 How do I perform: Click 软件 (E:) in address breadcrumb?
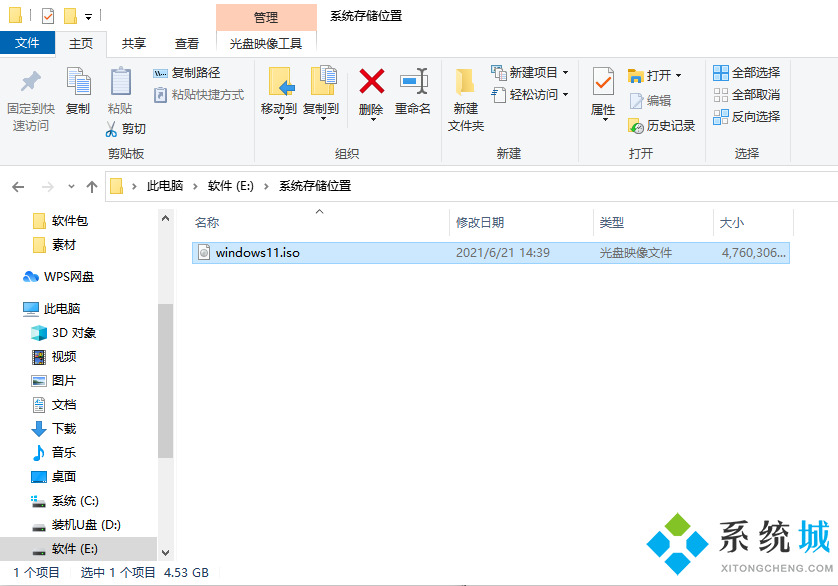click(x=230, y=186)
